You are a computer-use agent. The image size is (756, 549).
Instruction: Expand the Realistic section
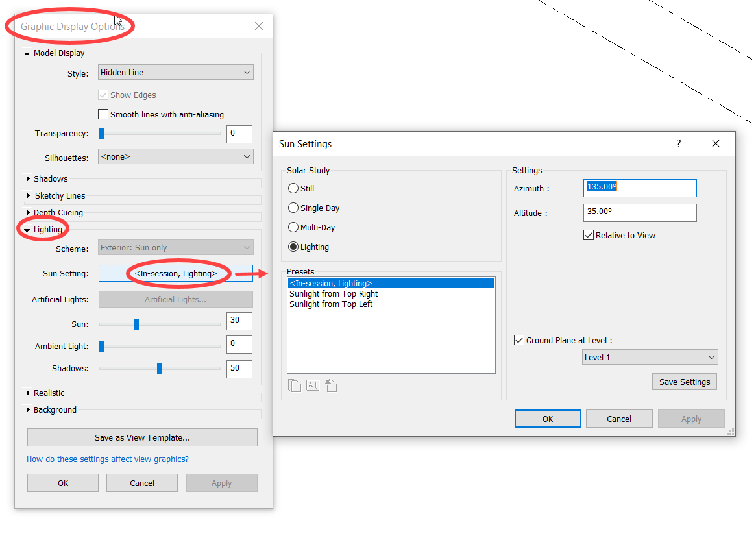pyautogui.click(x=28, y=393)
